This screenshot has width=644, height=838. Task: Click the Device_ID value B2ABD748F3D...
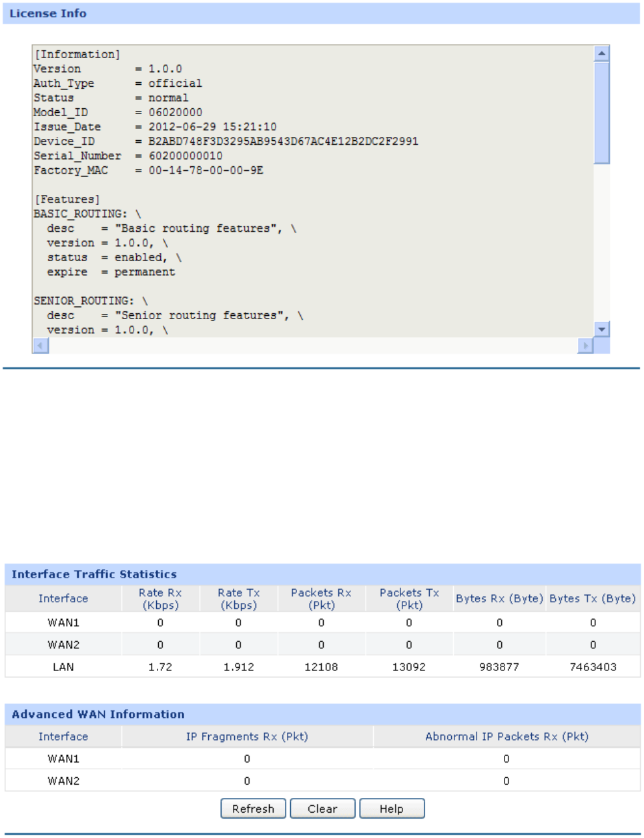click(x=283, y=142)
